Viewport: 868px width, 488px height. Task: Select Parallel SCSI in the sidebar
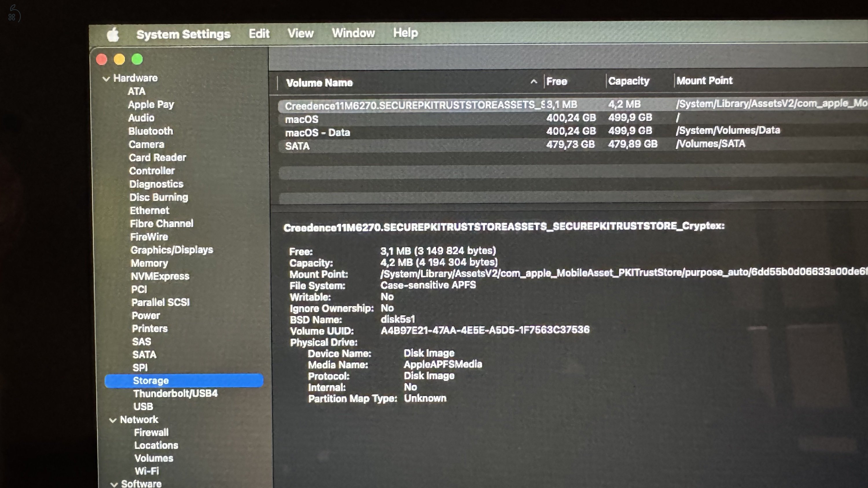(x=160, y=302)
